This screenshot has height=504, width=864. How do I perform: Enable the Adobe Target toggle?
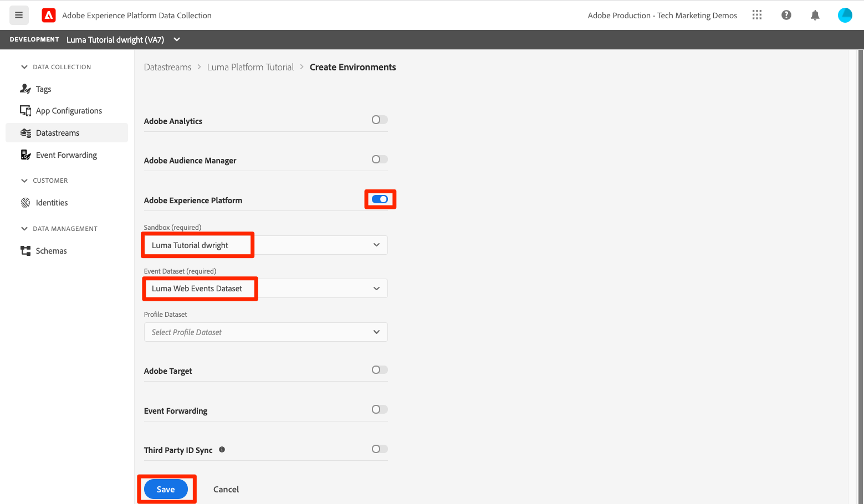pos(380,370)
